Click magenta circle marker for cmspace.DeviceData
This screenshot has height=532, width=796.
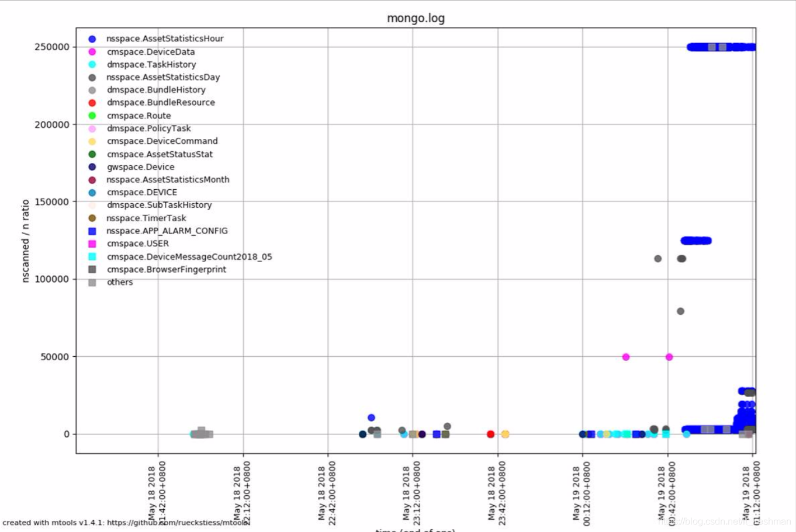[92, 52]
